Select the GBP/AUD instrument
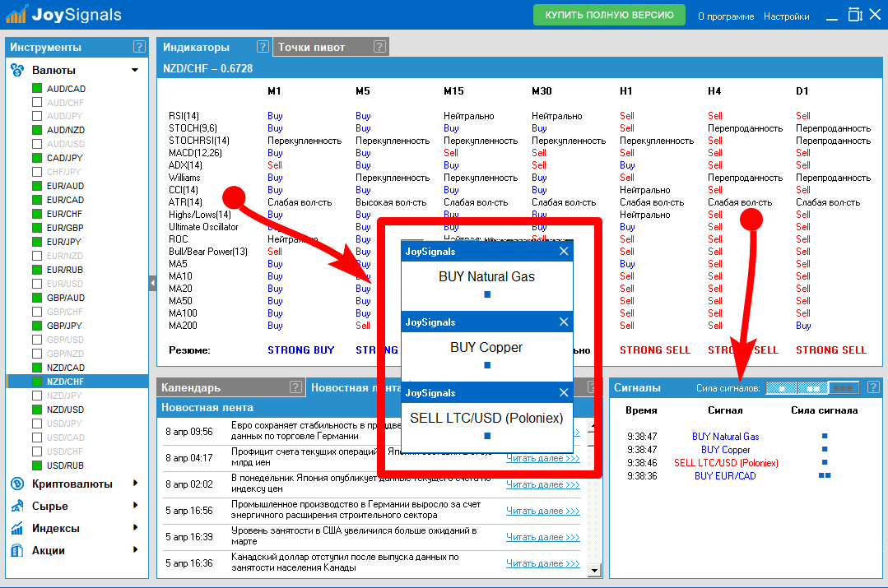 66,298
